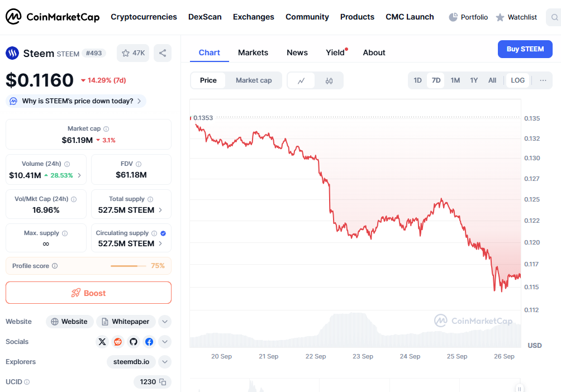
Task: Open the GitHub social icon
Action: [x=134, y=342]
